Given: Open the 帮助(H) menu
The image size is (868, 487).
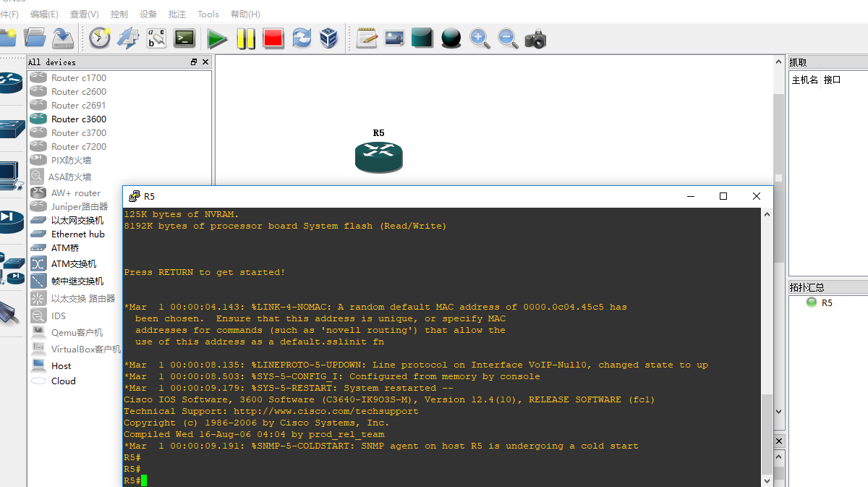Looking at the screenshot, I should point(245,14).
